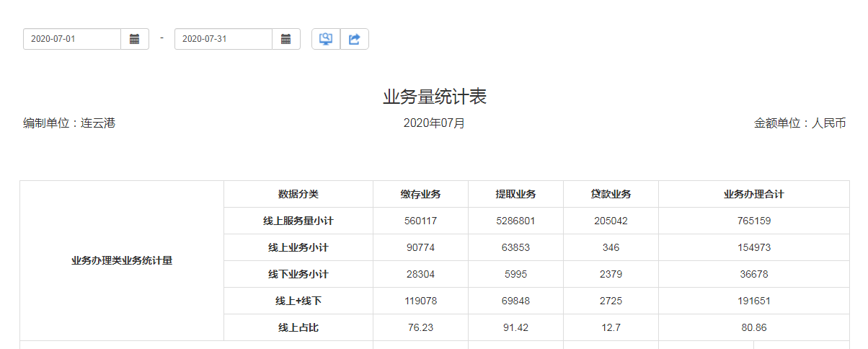This screenshot has width=868, height=349.
Task: Click the monitor query/preview icon button
Action: click(326, 39)
